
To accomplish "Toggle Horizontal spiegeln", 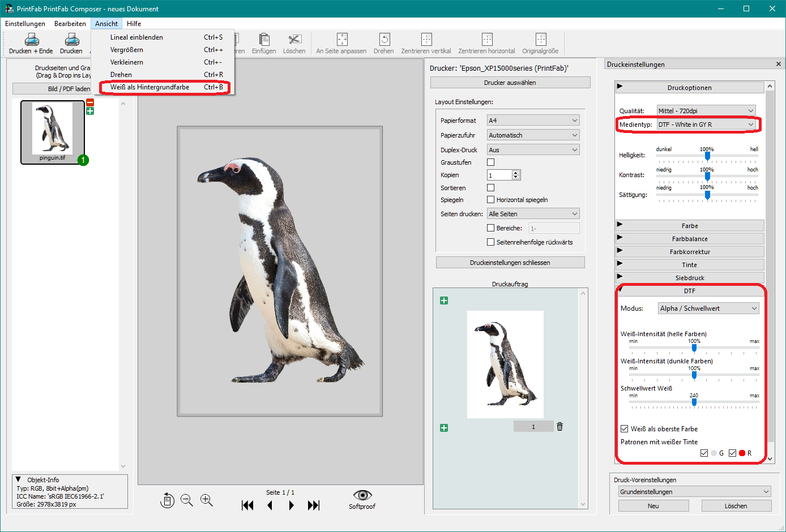I will pos(490,199).
